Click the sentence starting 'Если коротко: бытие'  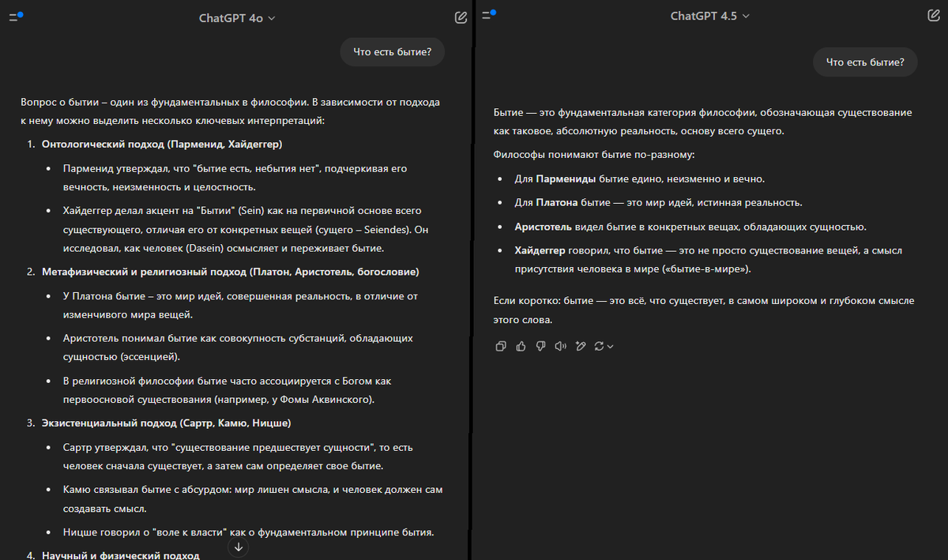702,310
